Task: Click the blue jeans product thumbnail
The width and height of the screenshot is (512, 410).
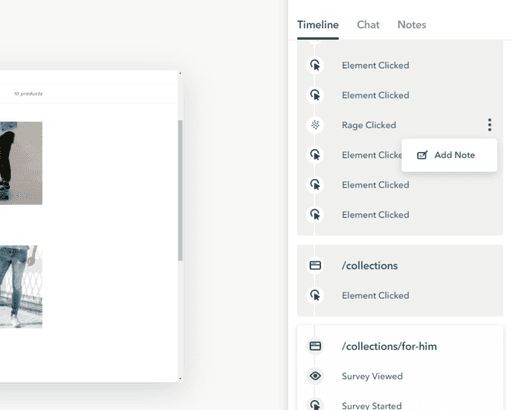Action: tap(21, 287)
